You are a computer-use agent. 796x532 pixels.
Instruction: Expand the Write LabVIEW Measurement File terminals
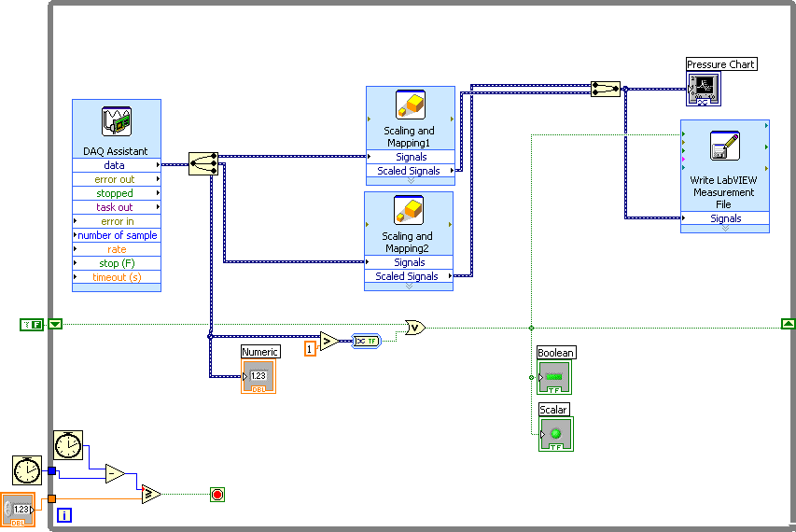click(x=724, y=229)
